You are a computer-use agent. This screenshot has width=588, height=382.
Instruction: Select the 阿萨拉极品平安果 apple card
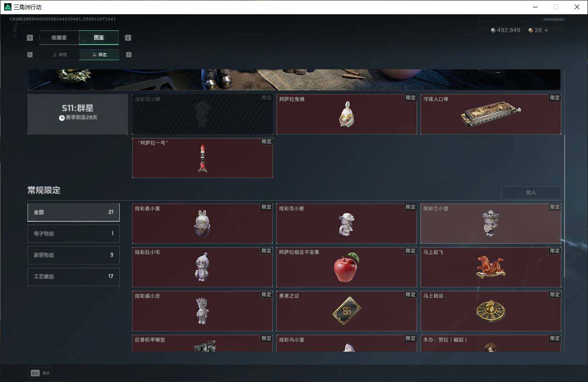[x=346, y=267]
